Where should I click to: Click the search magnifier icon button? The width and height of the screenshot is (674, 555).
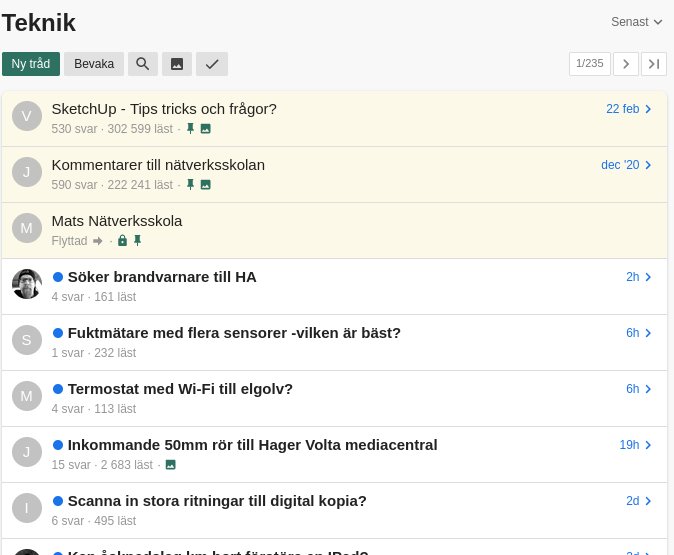click(143, 64)
